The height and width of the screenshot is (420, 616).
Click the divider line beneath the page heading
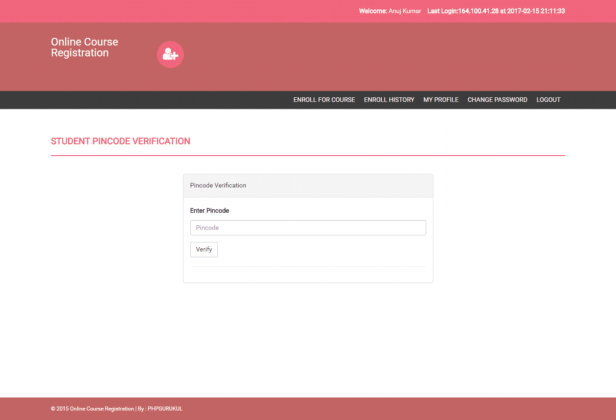(x=307, y=156)
